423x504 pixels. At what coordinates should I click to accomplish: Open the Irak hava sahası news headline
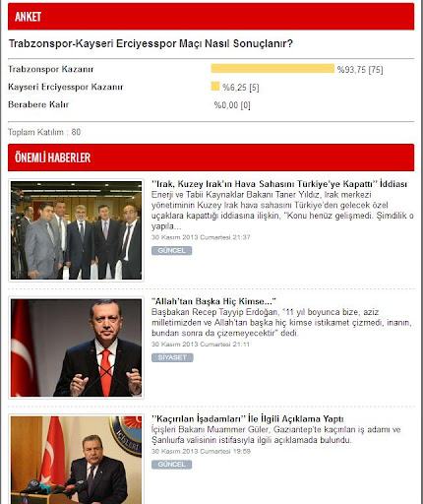[x=279, y=184]
